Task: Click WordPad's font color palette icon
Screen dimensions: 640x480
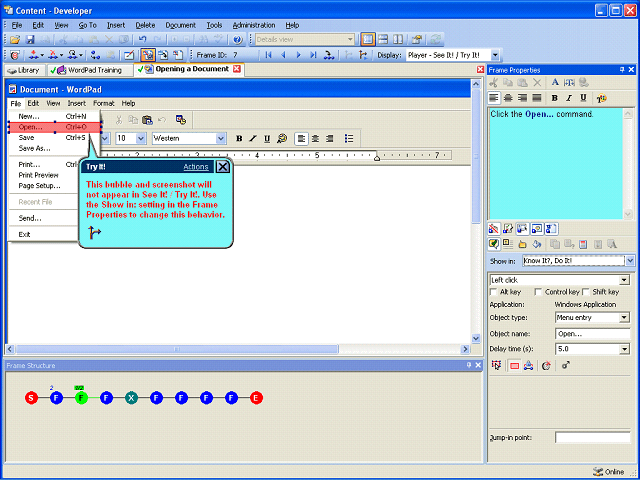Action: click(282, 139)
